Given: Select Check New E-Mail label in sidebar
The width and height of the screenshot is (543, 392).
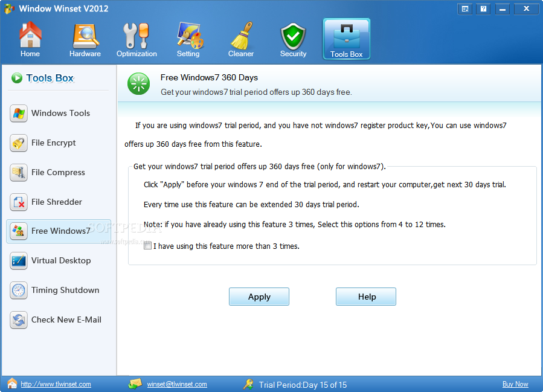Looking at the screenshot, I should [66, 320].
